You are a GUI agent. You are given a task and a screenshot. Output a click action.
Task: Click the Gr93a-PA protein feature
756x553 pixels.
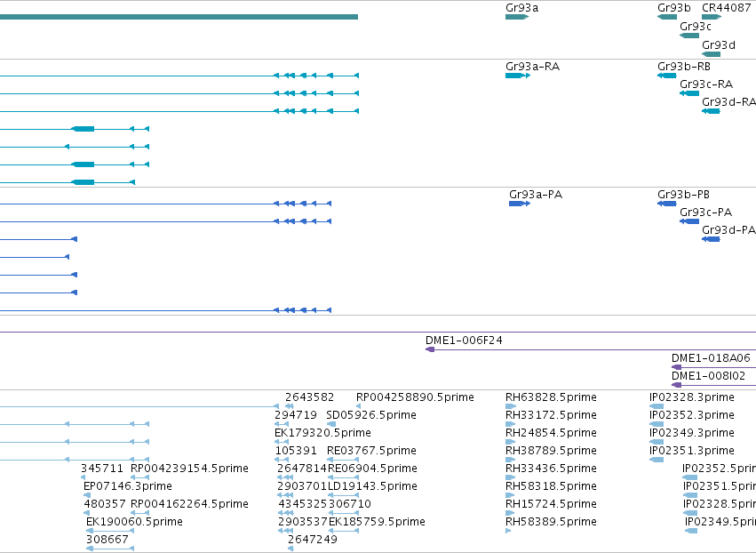520,204
